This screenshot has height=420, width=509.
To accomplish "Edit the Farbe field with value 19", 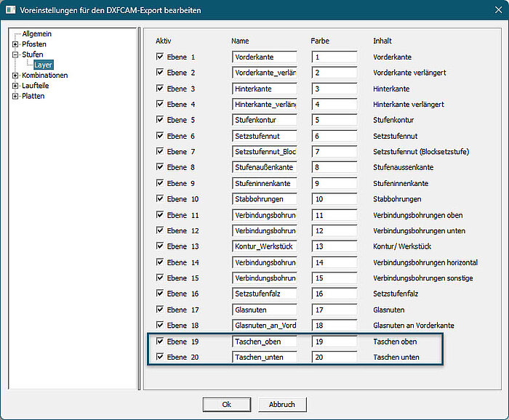I will click(334, 342).
